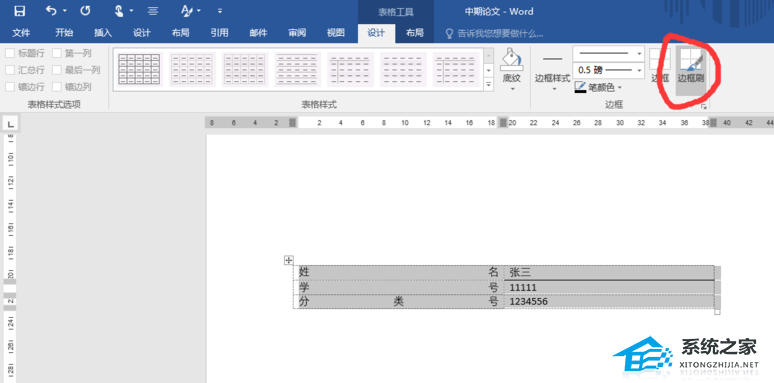
Task: Toggle the 镶边行 banded rows checkbox
Action: pyautogui.click(x=10, y=87)
